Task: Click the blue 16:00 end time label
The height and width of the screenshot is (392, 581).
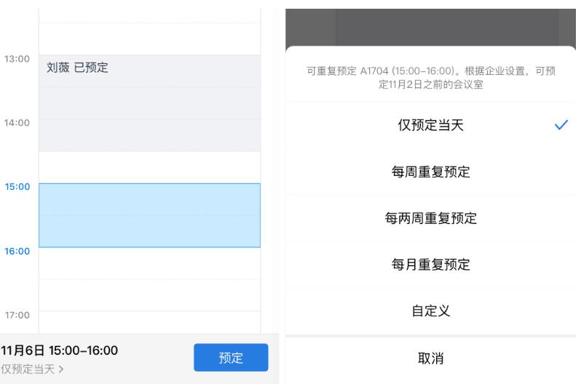Action: [17, 251]
